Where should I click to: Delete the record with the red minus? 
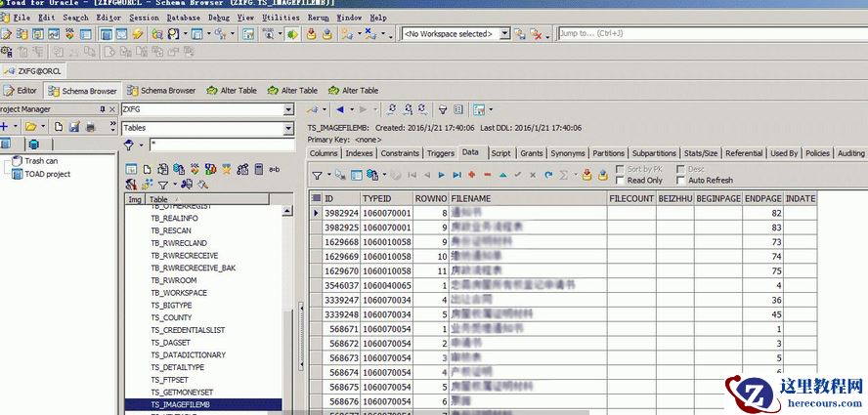click(x=487, y=175)
